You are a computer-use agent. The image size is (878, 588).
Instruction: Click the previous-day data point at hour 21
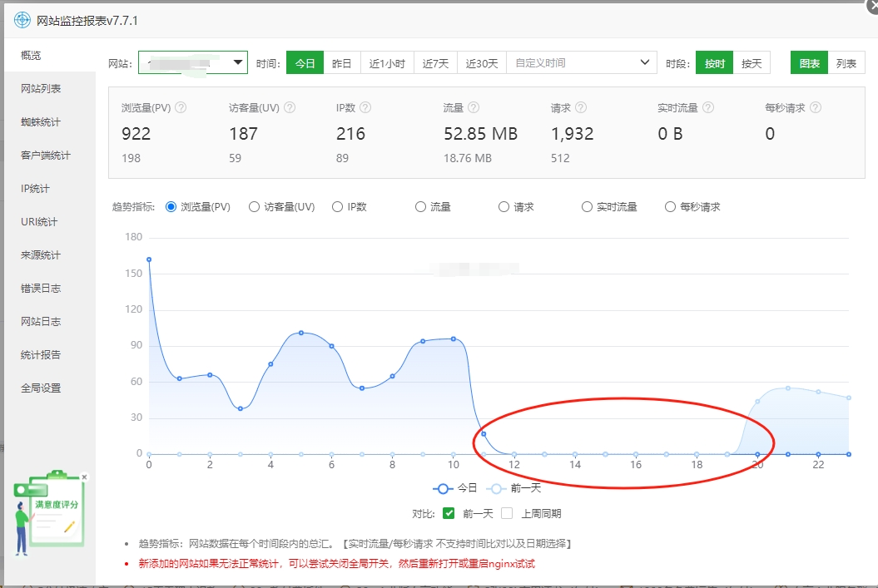click(x=788, y=388)
